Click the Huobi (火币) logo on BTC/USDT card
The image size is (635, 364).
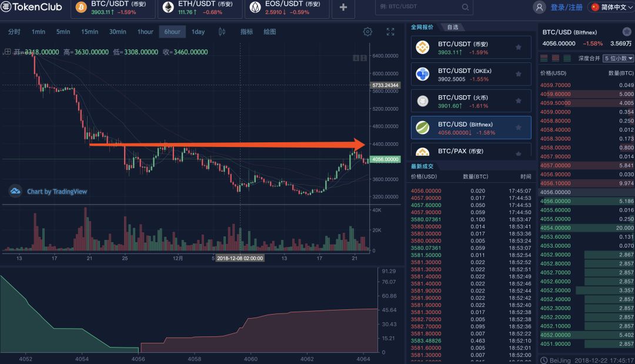pyautogui.click(x=423, y=101)
